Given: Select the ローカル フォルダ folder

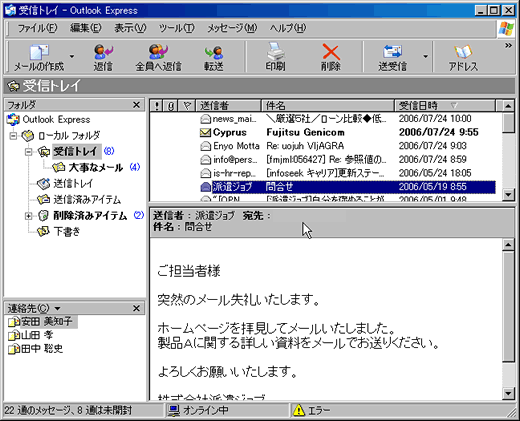Looking at the screenshot, I should click(69, 136).
